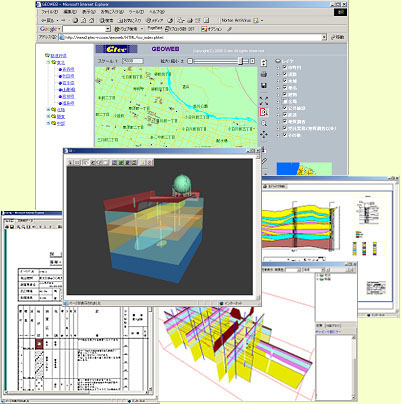The width and height of the screenshot is (401, 404).
Task: Open the 編集(E) menu
Action: [x=70, y=12]
